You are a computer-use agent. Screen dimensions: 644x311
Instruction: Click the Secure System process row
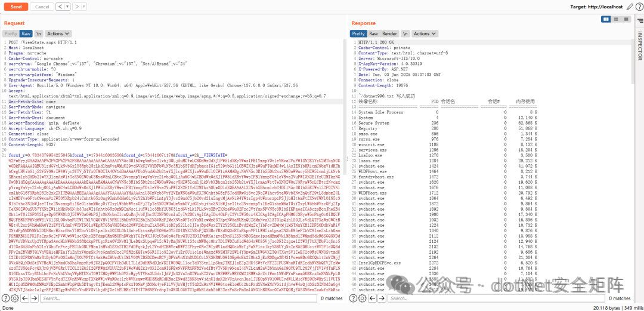[x=448, y=122]
